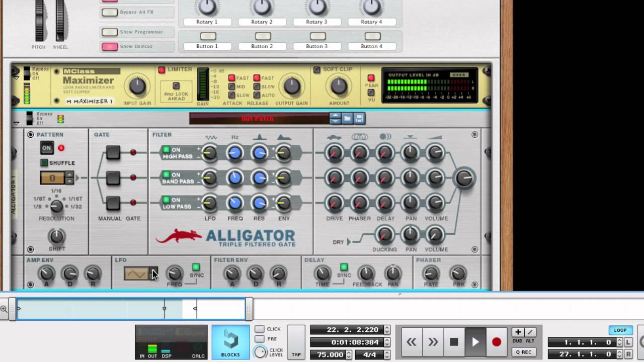Image resolution: width=644 pixels, height=362 pixels.
Task: Save the Alligator patch via floppy icon
Action: tap(359, 119)
